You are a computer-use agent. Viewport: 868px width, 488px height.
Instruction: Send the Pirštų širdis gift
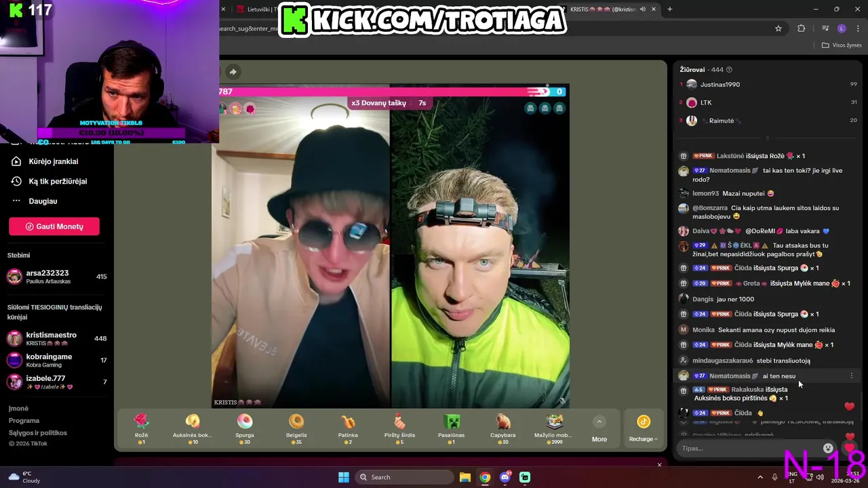(x=399, y=429)
